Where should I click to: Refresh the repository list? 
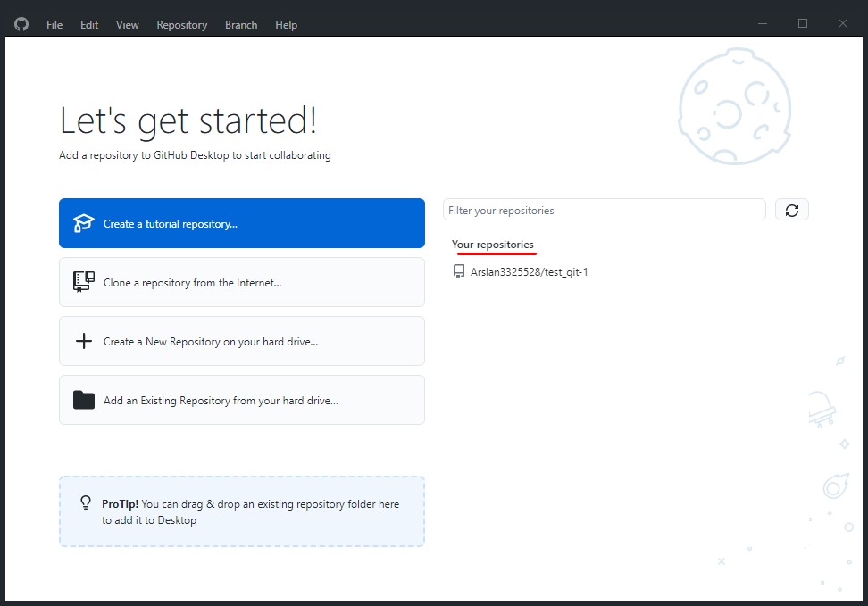point(791,210)
